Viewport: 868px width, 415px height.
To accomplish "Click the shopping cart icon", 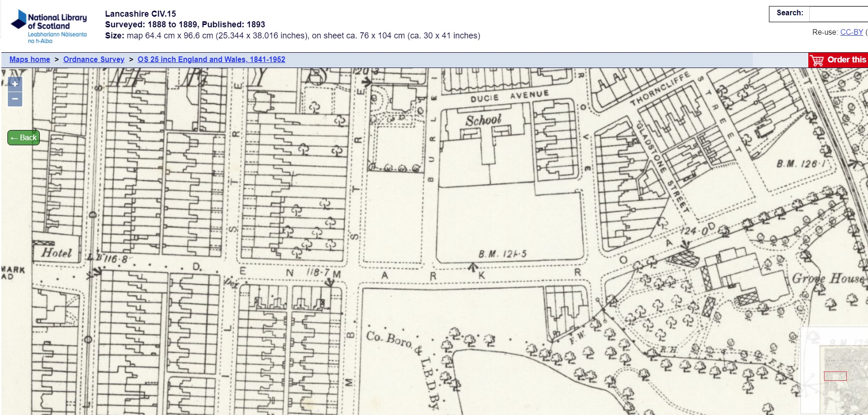I will click(x=818, y=60).
